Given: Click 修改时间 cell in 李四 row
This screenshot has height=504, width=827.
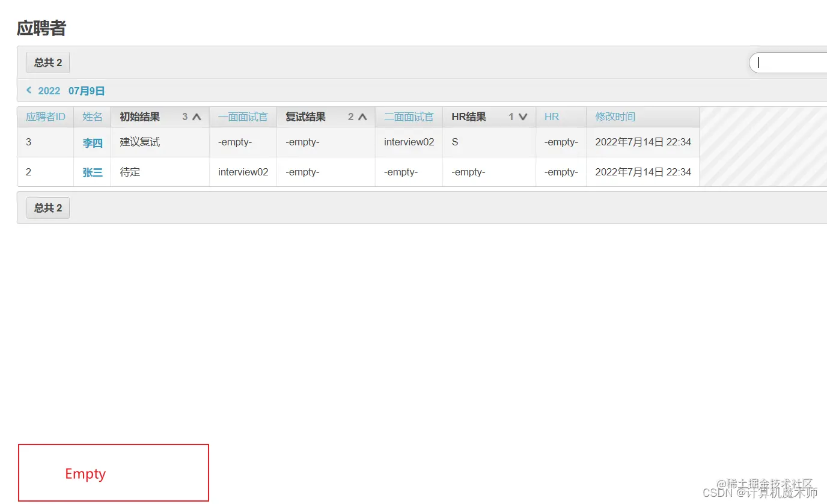Looking at the screenshot, I should tap(643, 142).
